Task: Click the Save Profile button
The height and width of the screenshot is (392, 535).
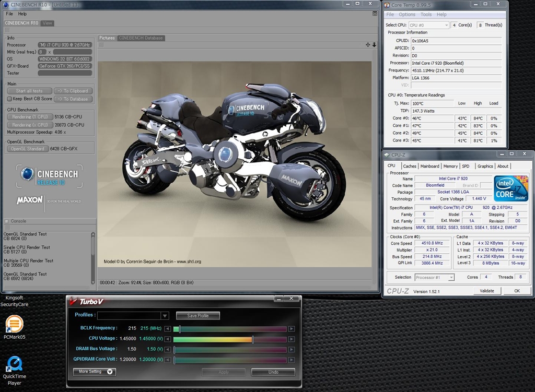Action: pos(197,316)
